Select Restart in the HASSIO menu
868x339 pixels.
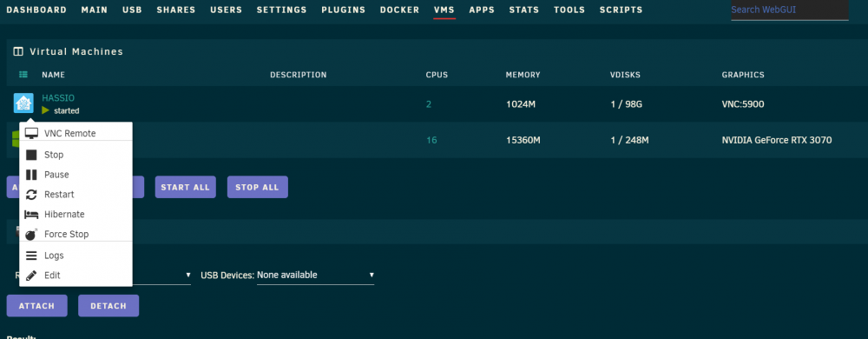(76, 195)
